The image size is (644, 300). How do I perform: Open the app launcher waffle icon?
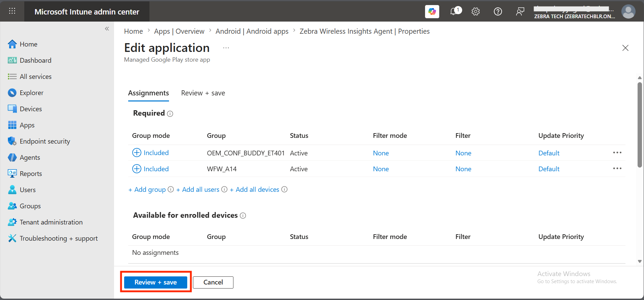tap(12, 11)
